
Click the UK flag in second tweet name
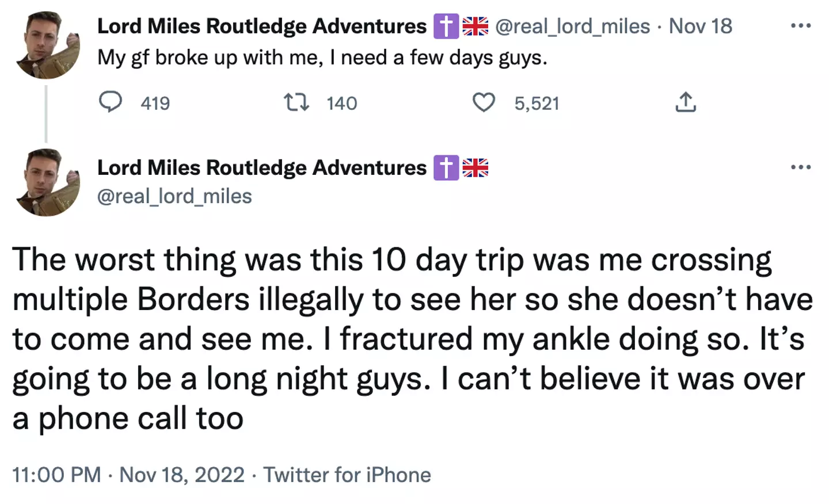pos(476,168)
